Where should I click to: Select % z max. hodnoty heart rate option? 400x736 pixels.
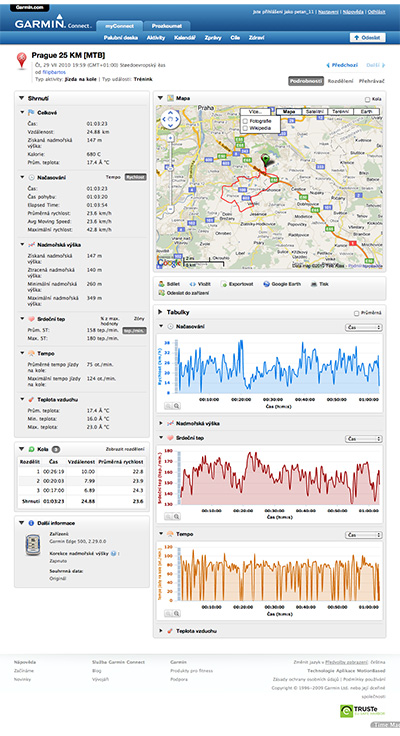109,321
